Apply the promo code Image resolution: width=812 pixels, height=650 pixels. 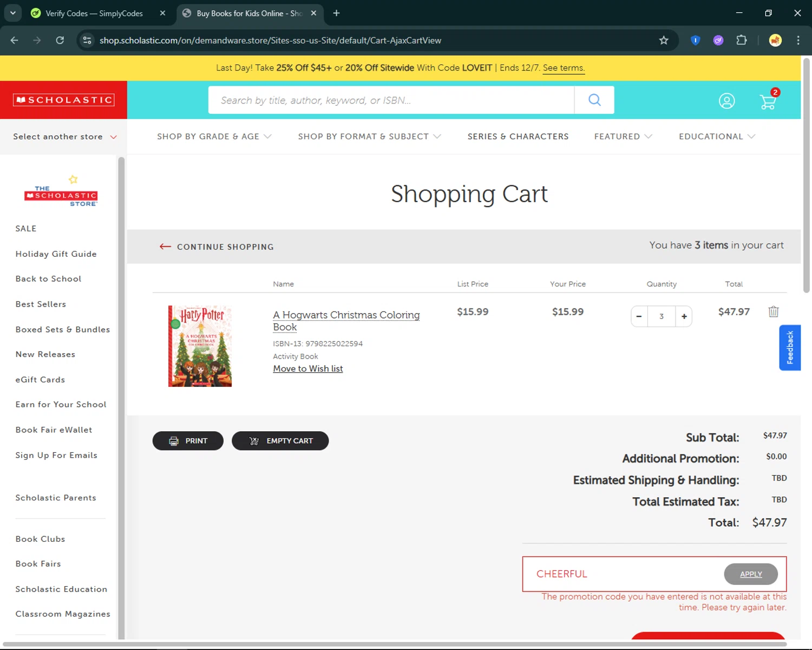[x=751, y=574]
